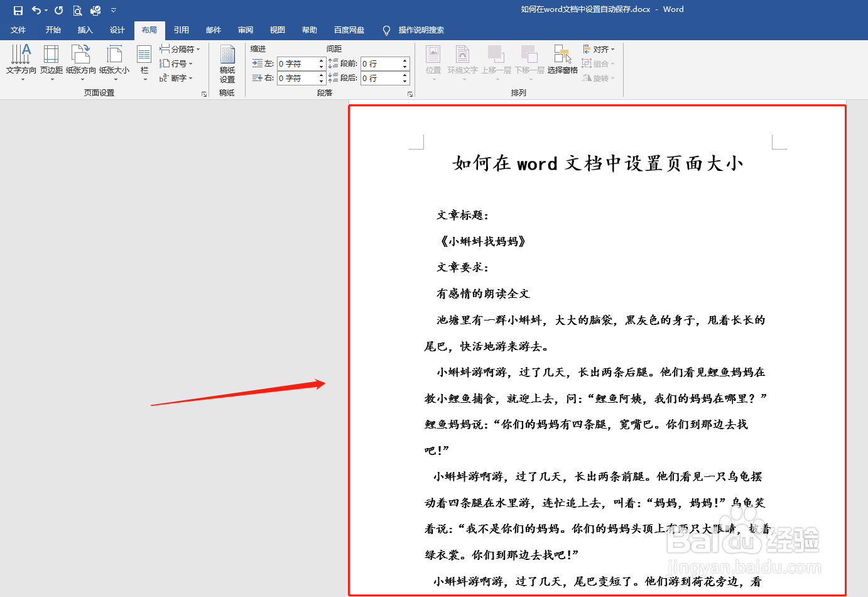Increase 段前 spacing with the up stepper
868x597 pixels.
pos(404,60)
